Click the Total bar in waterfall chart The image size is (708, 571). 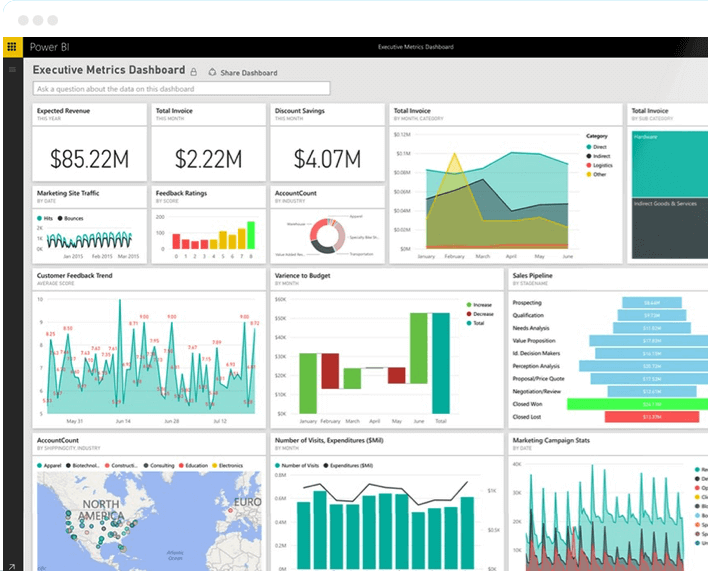[x=441, y=362]
